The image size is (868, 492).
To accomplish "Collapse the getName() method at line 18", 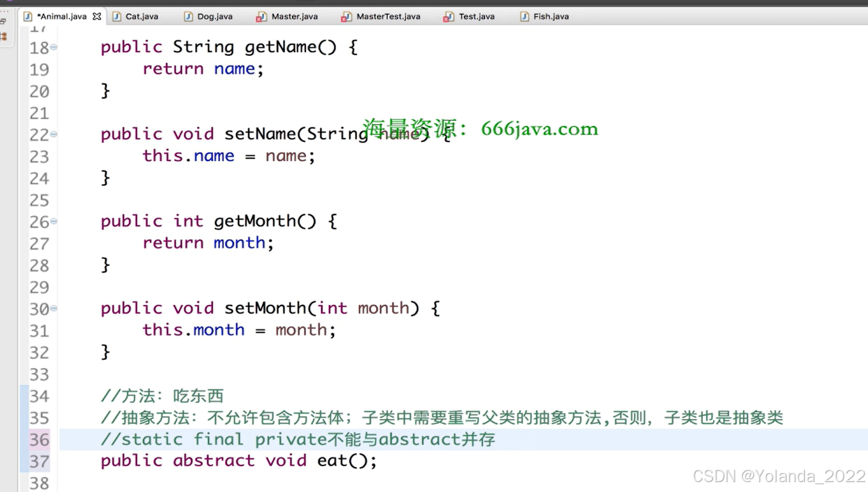I will coord(54,47).
